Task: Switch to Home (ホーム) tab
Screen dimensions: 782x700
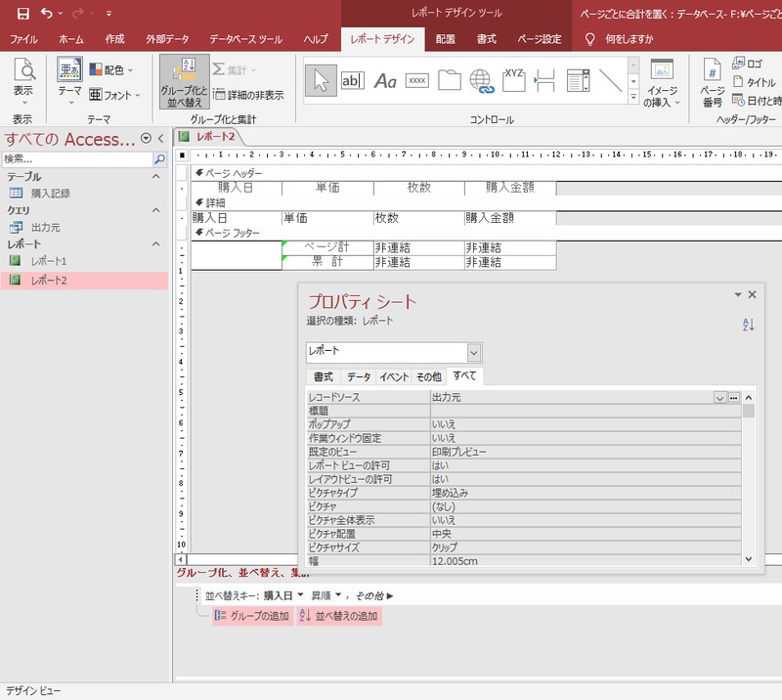Action: pyautogui.click(x=70, y=39)
